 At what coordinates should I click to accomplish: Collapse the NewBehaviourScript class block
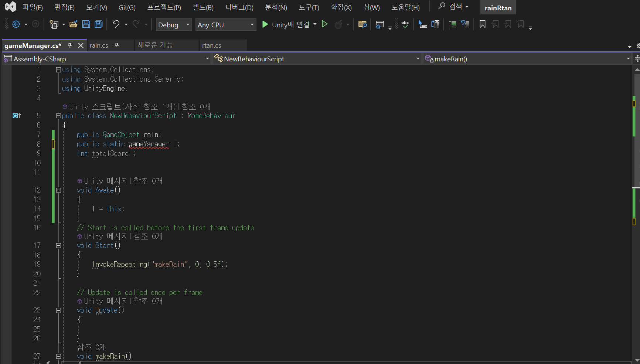58,116
